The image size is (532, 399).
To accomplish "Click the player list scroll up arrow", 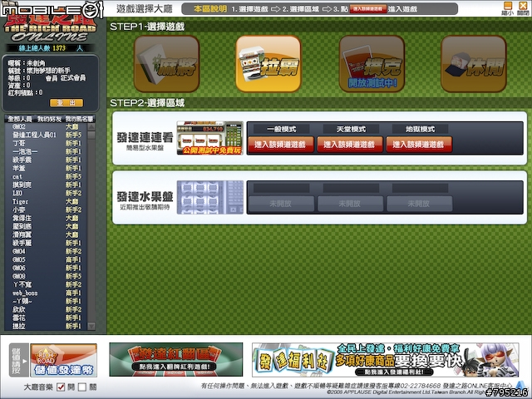I will coord(91,127).
